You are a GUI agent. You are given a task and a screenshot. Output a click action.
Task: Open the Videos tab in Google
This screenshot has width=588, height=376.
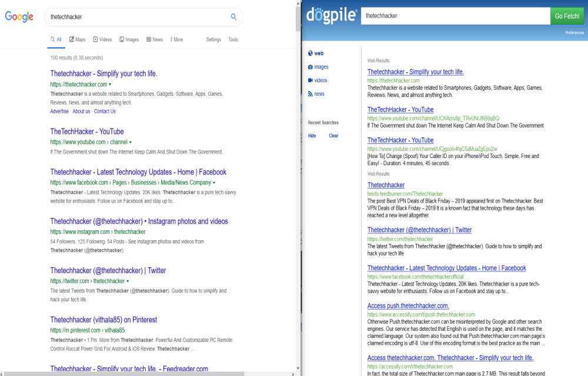tap(102, 39)
